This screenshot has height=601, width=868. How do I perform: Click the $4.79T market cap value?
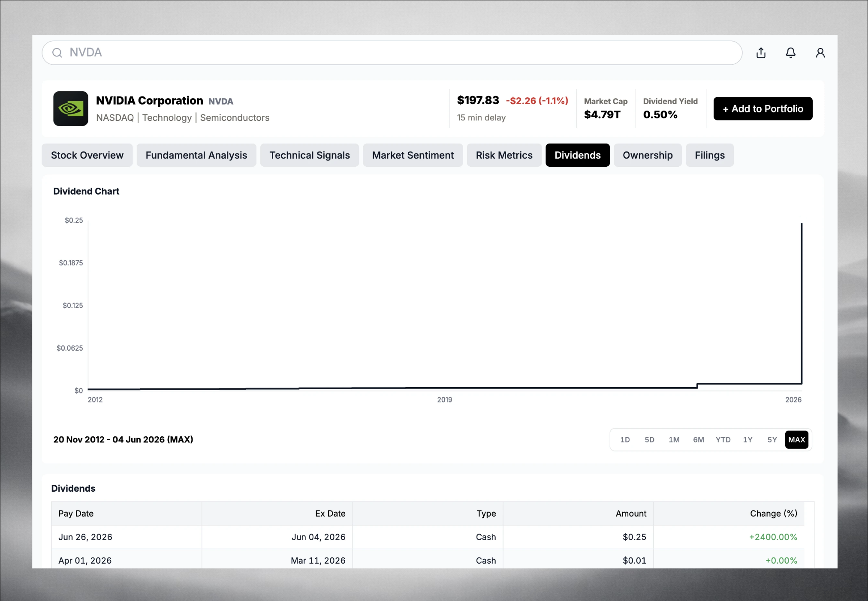coord(602,114)
